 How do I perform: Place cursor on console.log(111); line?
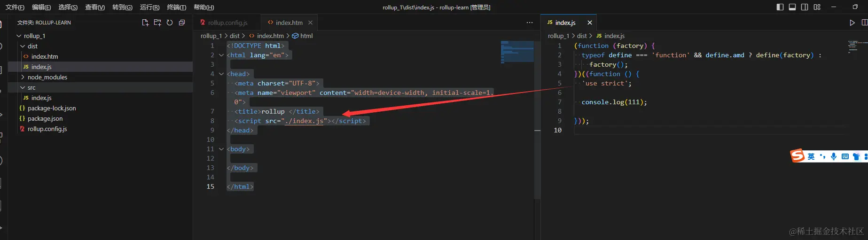(x=614, y=102)
